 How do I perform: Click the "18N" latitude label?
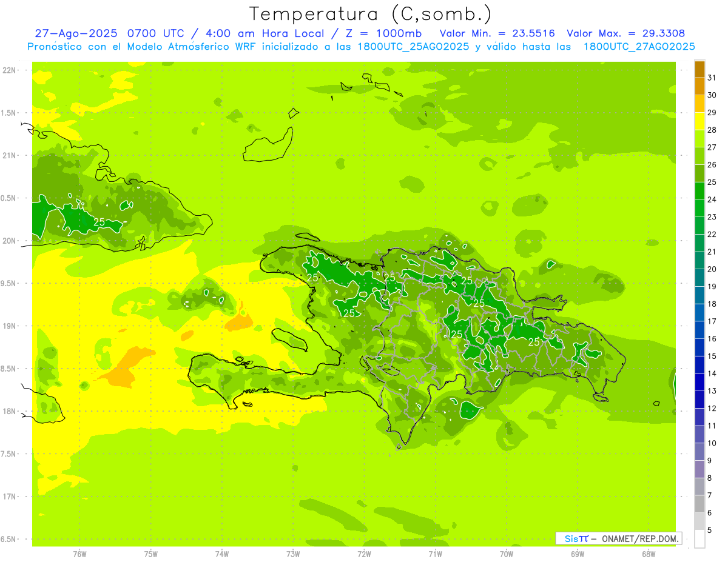tap(10, 411)
